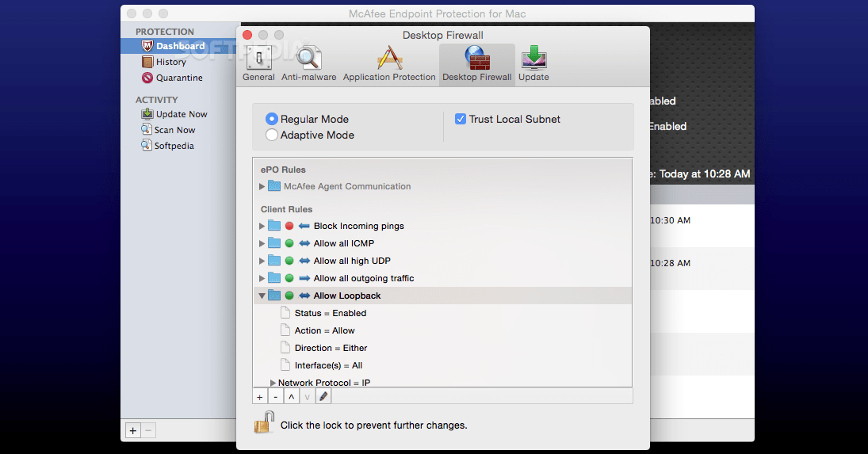Switch to the Application Protection tab label
This screenshot has width=868, height=454.
click(x=389, y=77)
